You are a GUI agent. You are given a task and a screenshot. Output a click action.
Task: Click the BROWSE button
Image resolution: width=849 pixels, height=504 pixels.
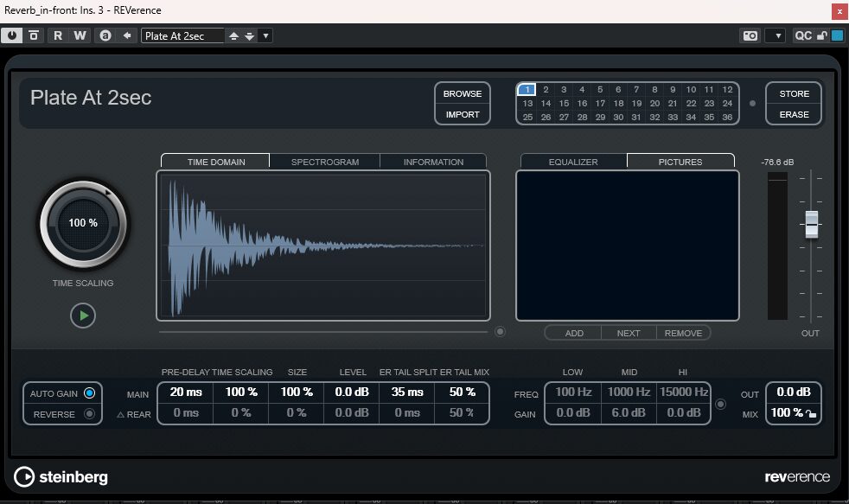coord(463,93)
